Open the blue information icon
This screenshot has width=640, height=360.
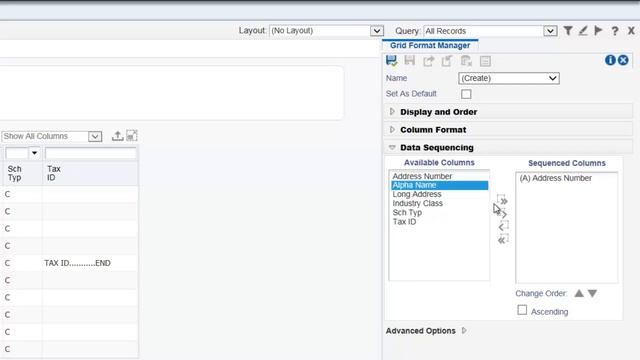point(610,60)
